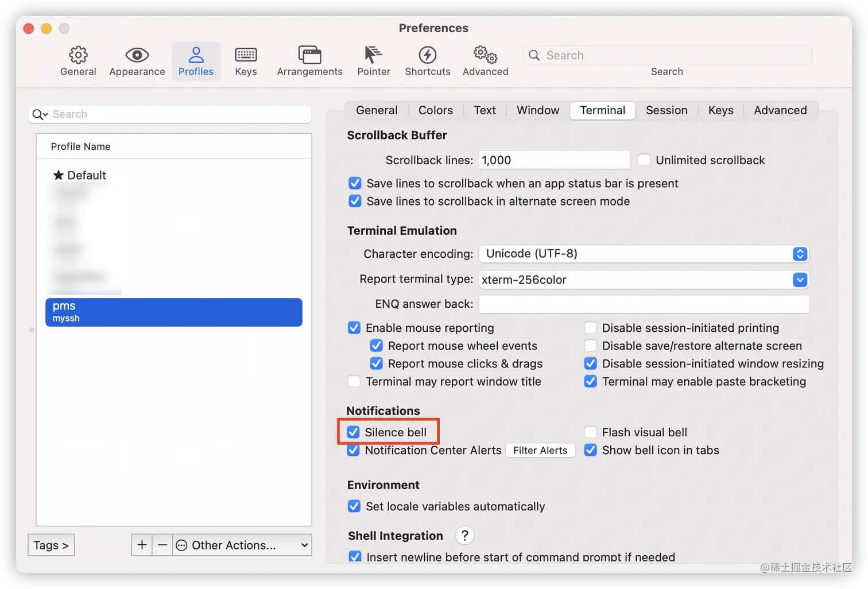
Task: Switch to the Colors tab
Action: (x=436, y=110)
